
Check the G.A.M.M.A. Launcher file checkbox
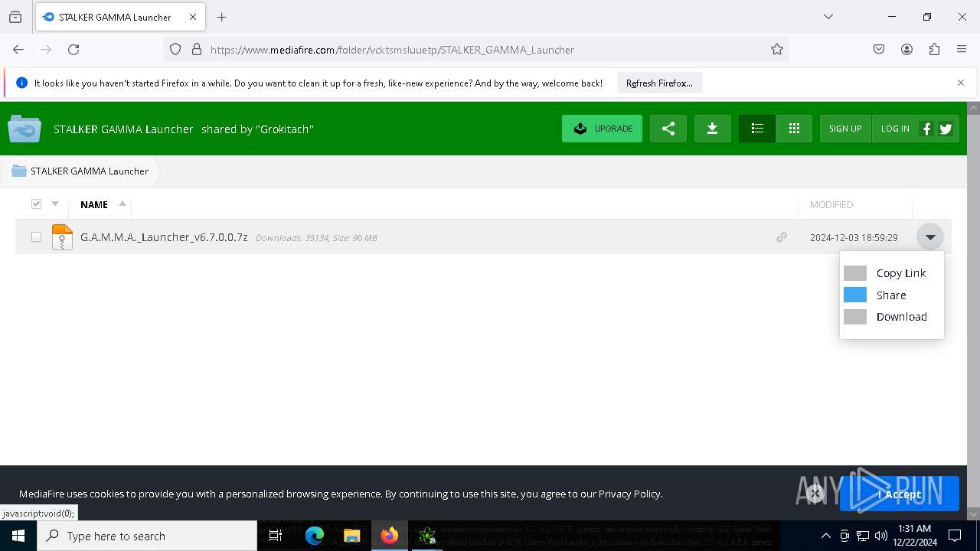coord(36,237)
